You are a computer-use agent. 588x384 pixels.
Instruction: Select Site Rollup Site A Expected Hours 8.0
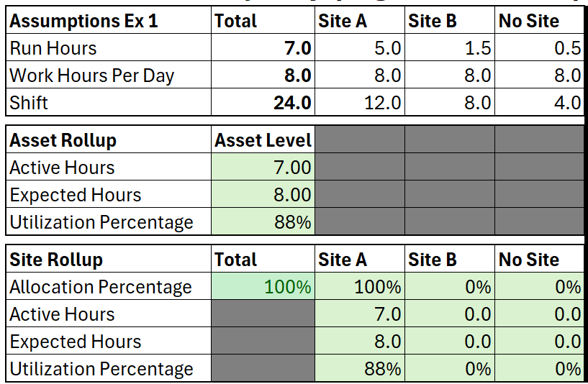360,341
